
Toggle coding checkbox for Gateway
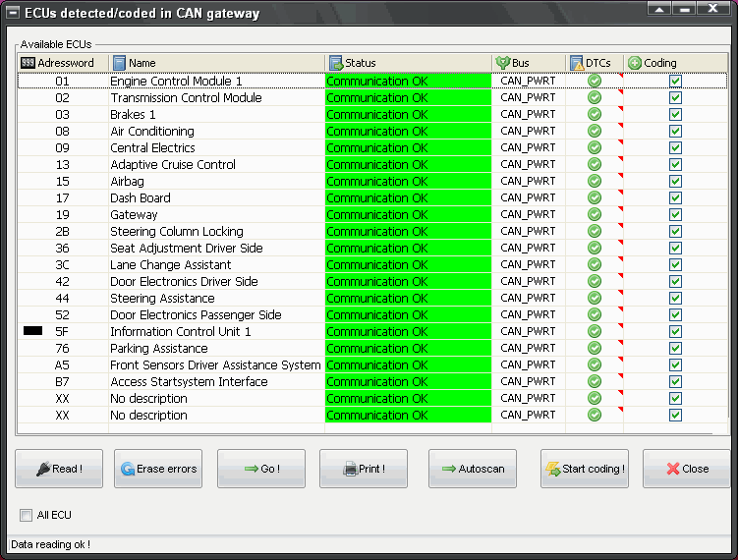point(675,214)
